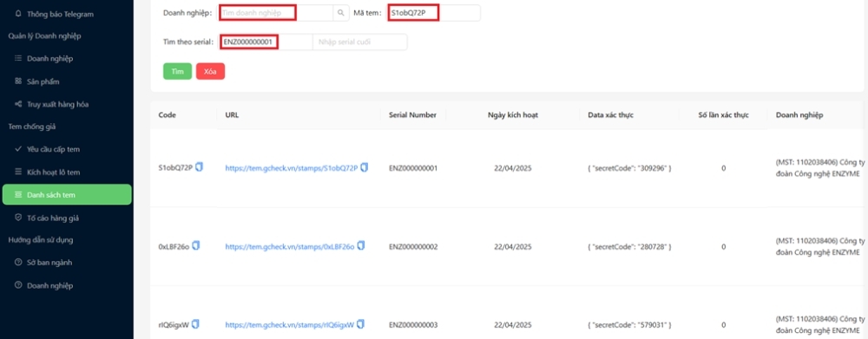Click the Hướng dẫn sử dụng section heading
This screenshot has height=339, width=868.
(41, 240)
